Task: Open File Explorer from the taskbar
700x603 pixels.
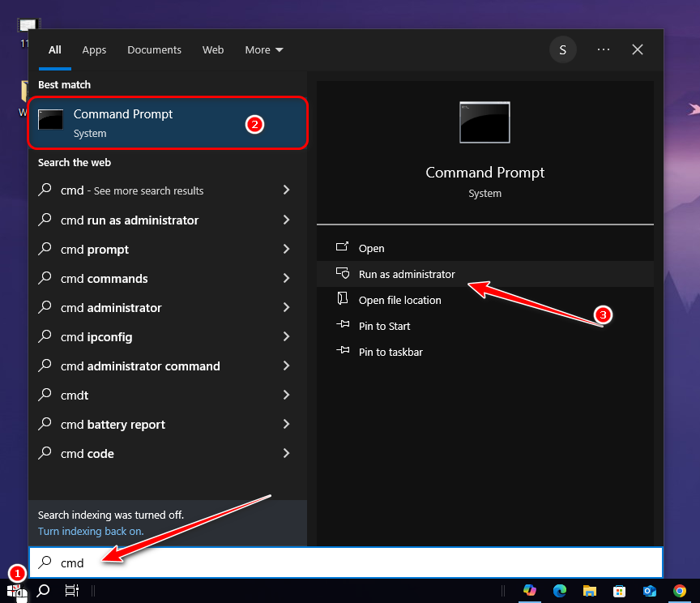Action: [x=590, y=591]
